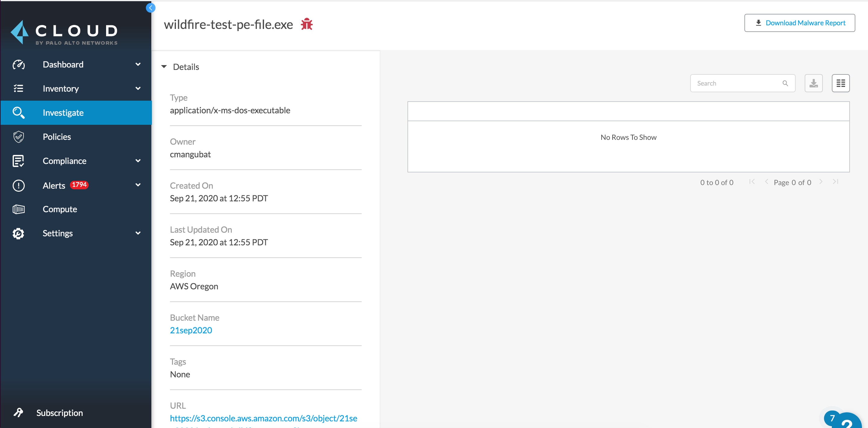The image size is (868, 428).
Task: Collapse the Details section
Action: 164,67
